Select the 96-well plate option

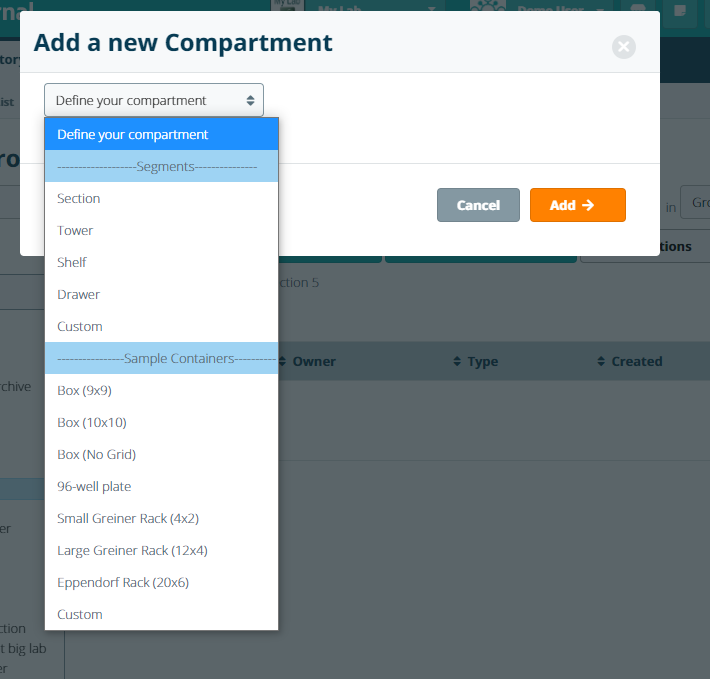[x=94, y=486]
